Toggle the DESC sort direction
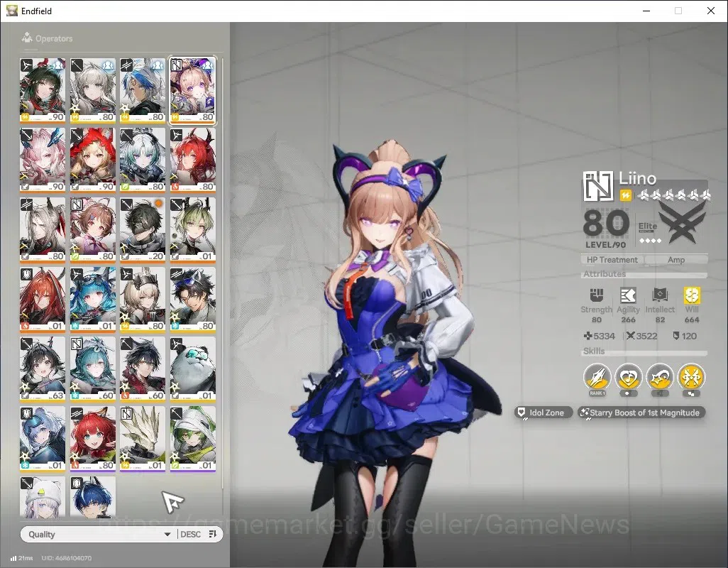Screen dimensions: 728x568 click(190, 534)
